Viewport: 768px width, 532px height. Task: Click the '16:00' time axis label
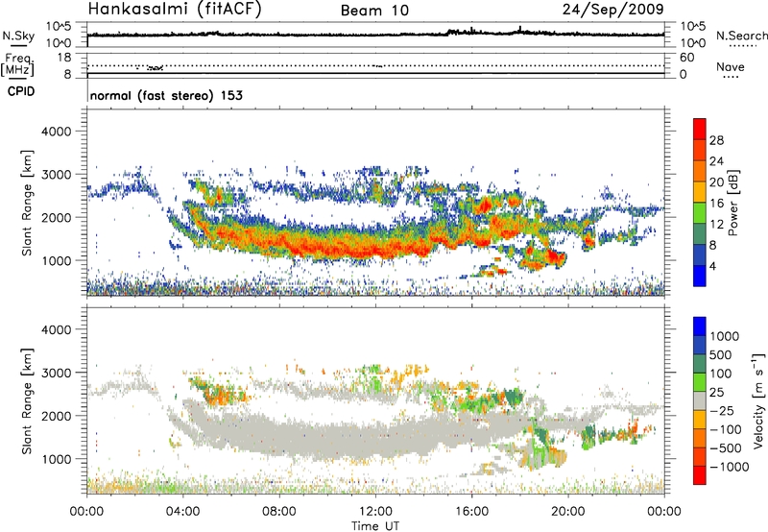tap(471, 512)
